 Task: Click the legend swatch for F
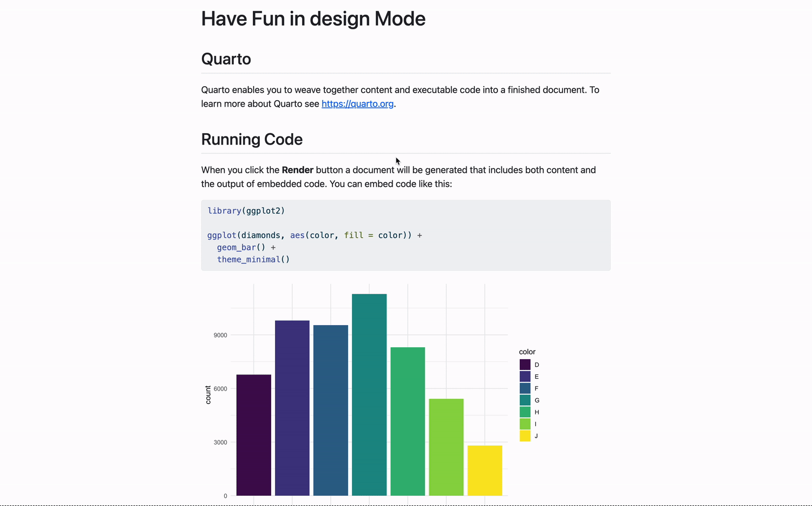coord(525,388)
